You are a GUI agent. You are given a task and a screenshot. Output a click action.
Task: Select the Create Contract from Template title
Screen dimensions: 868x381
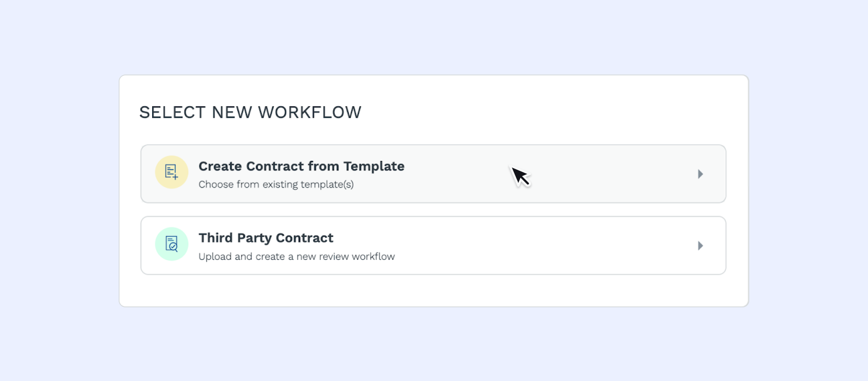point(301,166)
